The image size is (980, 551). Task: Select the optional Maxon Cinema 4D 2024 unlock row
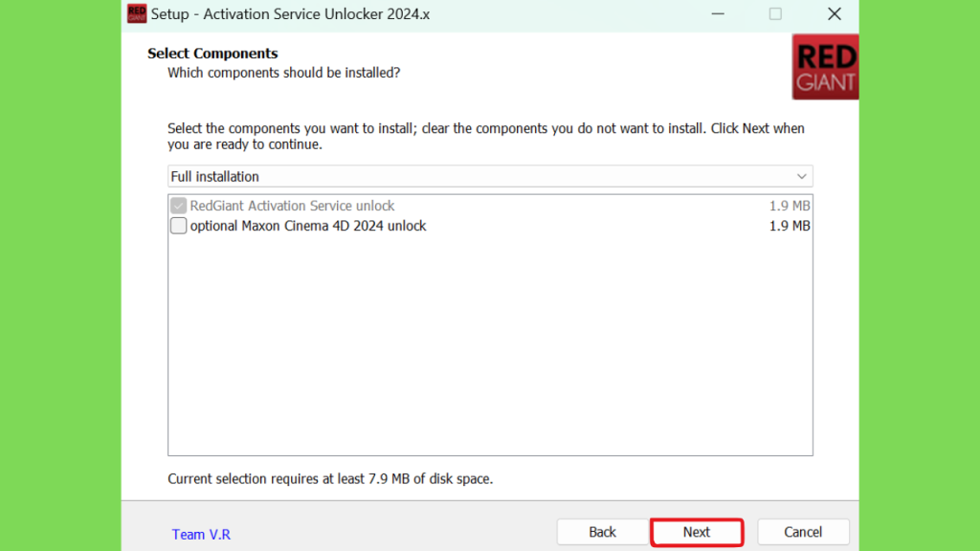(490, 226)
